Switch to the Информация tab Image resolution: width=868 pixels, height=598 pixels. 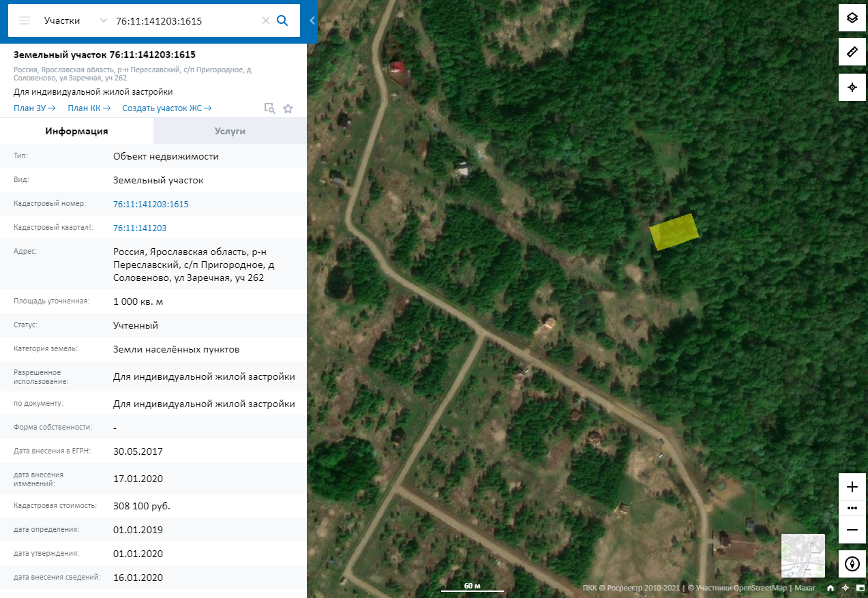pyautogui.click(x=77, y=131)
